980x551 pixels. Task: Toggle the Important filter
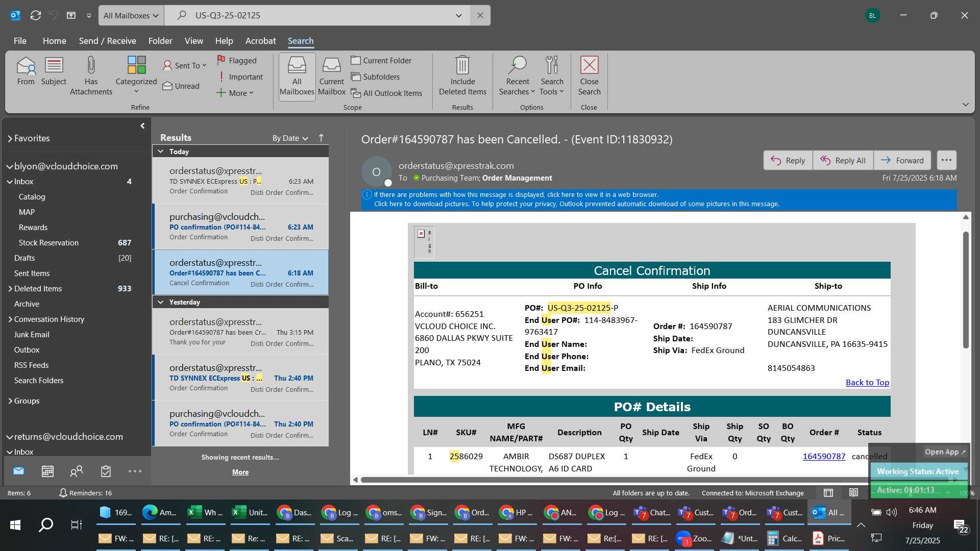coord(240,77)
